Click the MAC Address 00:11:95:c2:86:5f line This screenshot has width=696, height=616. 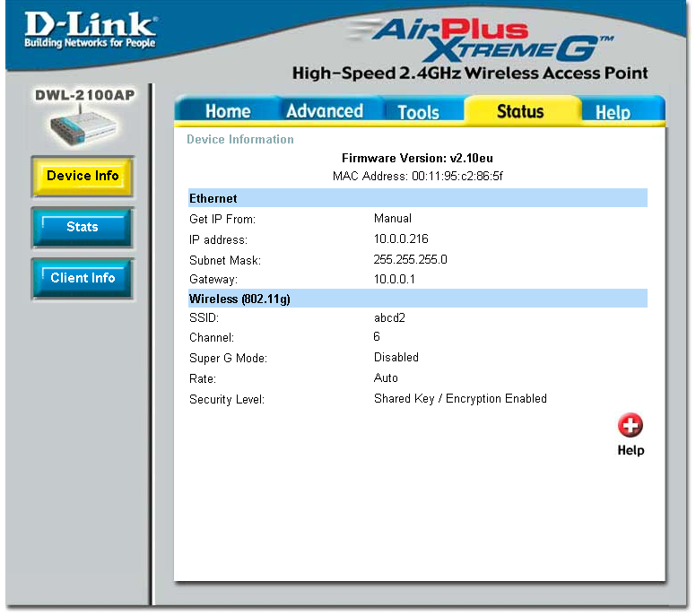[x=417, y=176]
